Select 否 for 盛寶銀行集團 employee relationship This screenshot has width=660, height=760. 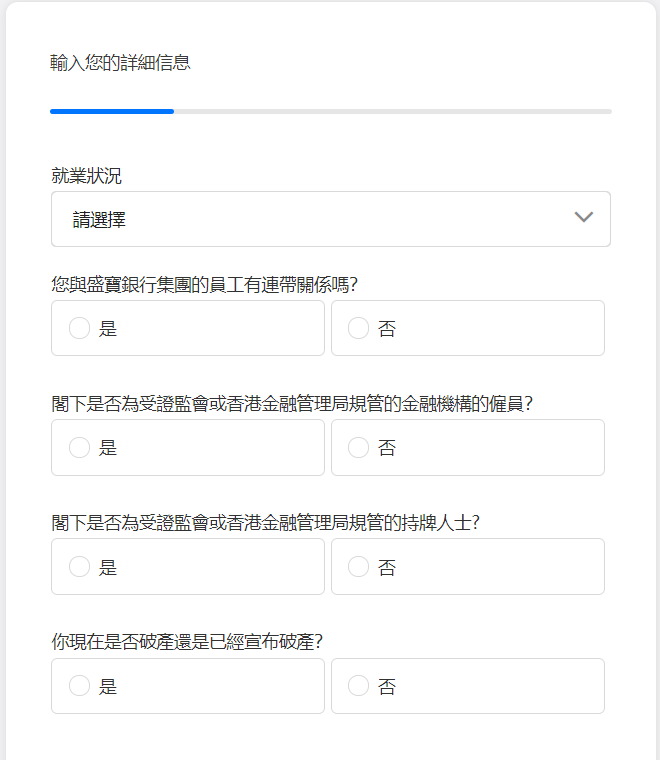(x=468, y=328)
